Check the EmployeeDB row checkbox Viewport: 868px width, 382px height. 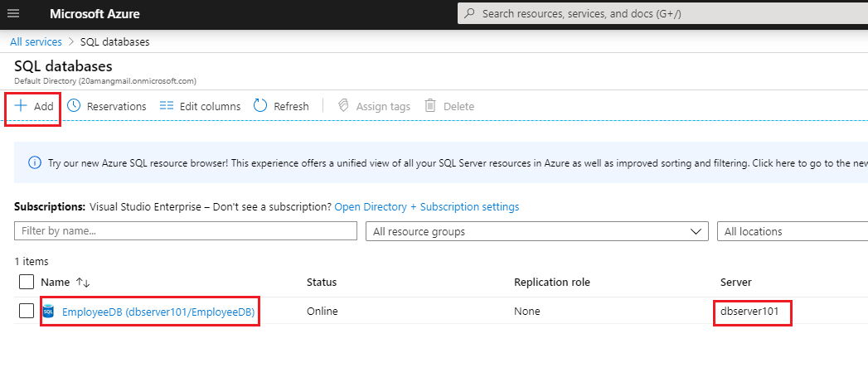click(27, 311)
